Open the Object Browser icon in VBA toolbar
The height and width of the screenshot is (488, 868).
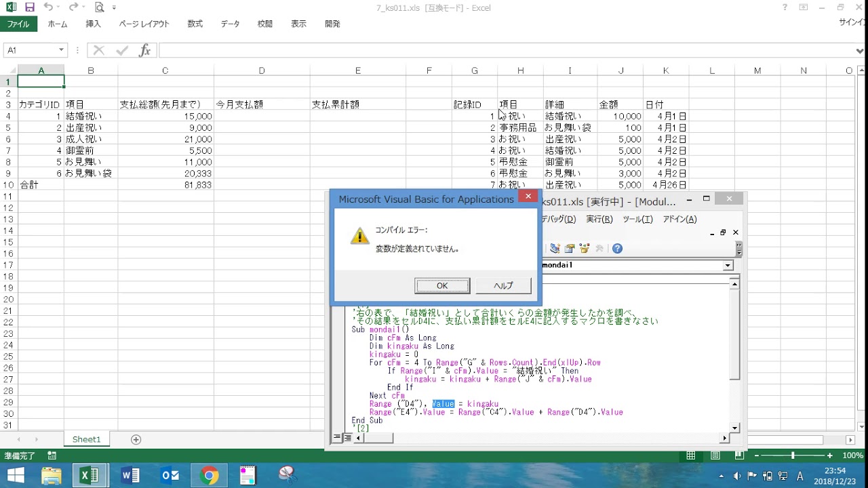(585, 249)
